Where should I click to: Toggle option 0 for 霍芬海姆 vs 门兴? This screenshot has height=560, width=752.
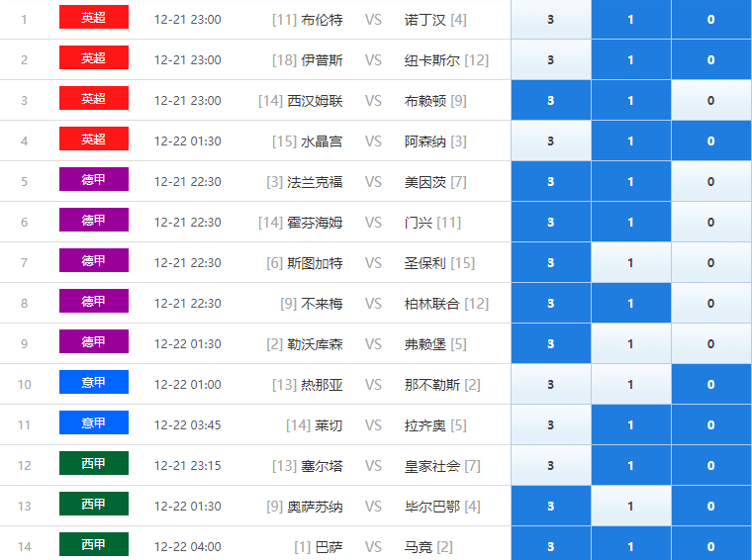point(711,222)
